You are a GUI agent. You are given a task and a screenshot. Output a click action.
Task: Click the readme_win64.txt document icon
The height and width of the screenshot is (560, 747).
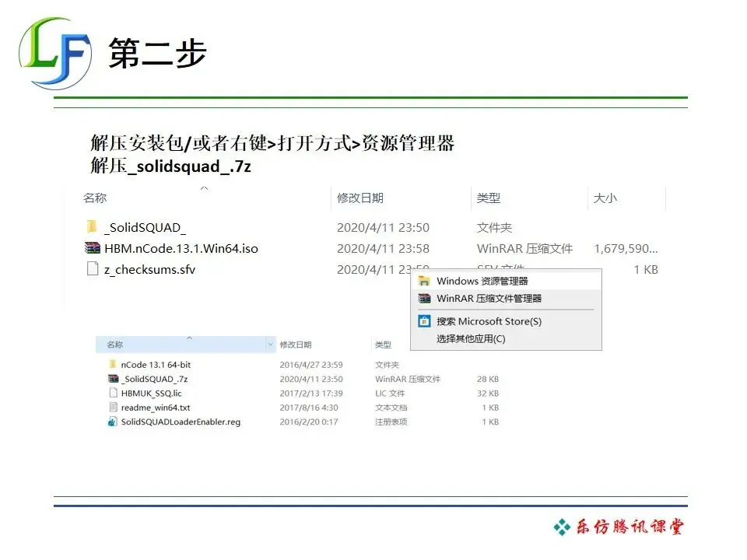113,407
